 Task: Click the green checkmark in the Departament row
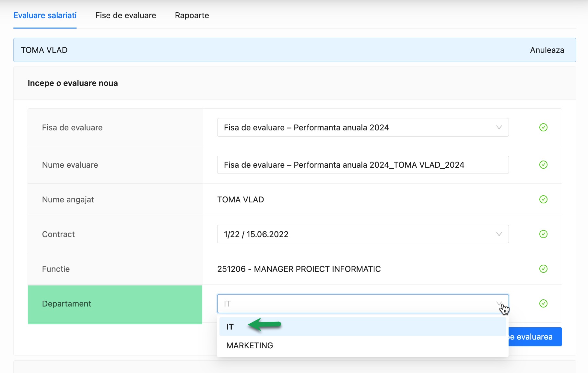click(x=543, y=304)
